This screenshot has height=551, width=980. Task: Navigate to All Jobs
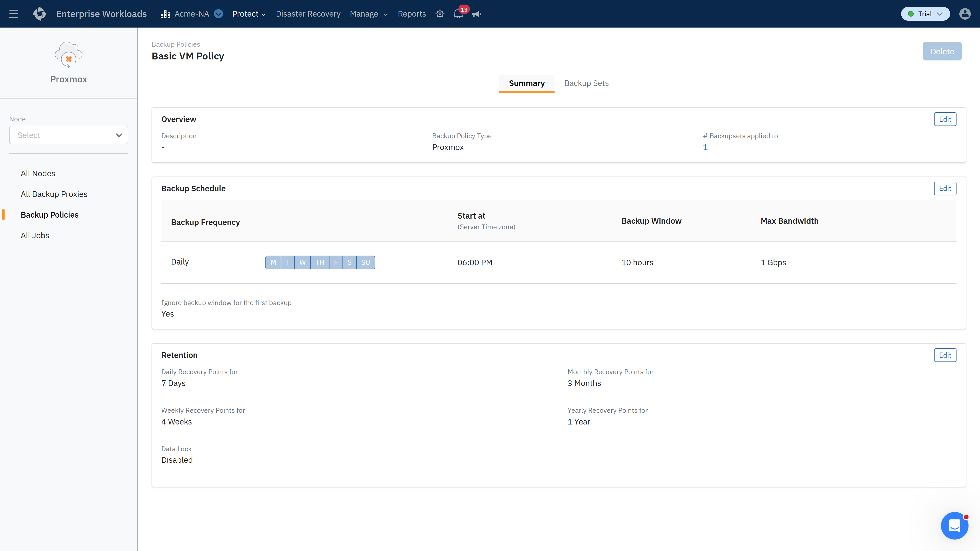click(35, 235)
